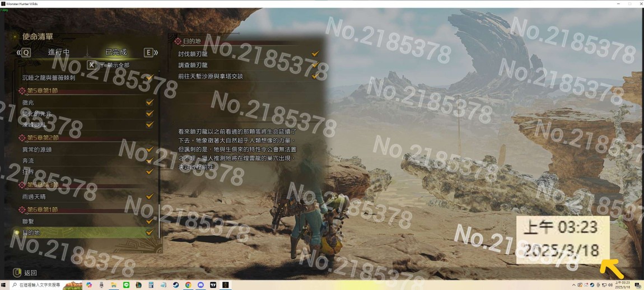Click the checkmark beside 調查鎖刃龍 objective
Viewport: 644px width, 290px height.
click(x=315, y=64)
